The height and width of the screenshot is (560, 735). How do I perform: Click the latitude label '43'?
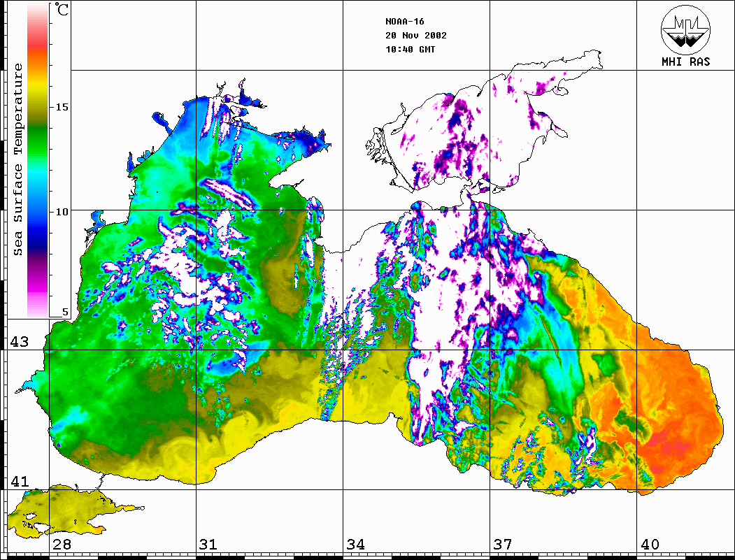pyautogui.click(x=20, y=342)
